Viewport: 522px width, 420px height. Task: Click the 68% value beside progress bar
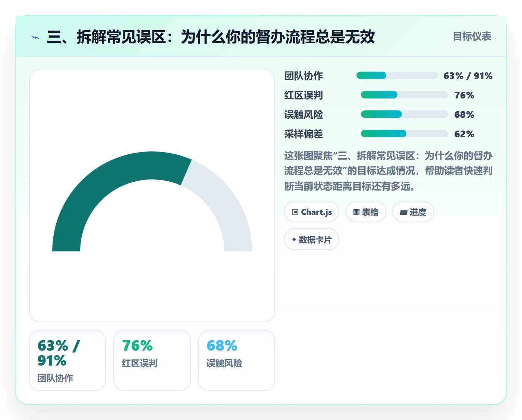(464, 115)
